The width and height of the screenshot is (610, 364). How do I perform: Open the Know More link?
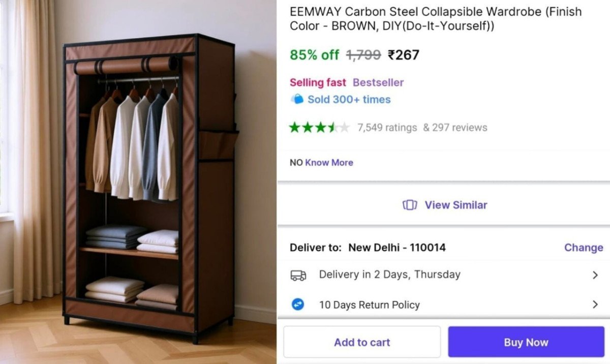329,163
